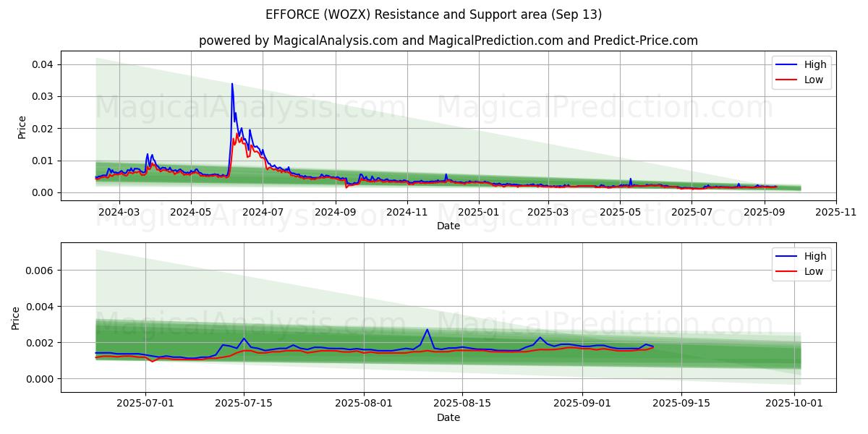
Task: Click the '2025-03' tick label on the top x-axis
Action: click(x=549, y=213)
